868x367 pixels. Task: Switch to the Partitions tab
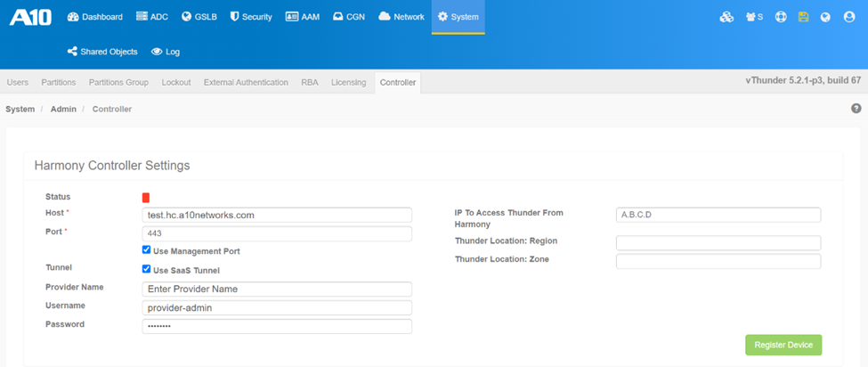point(59,83)
